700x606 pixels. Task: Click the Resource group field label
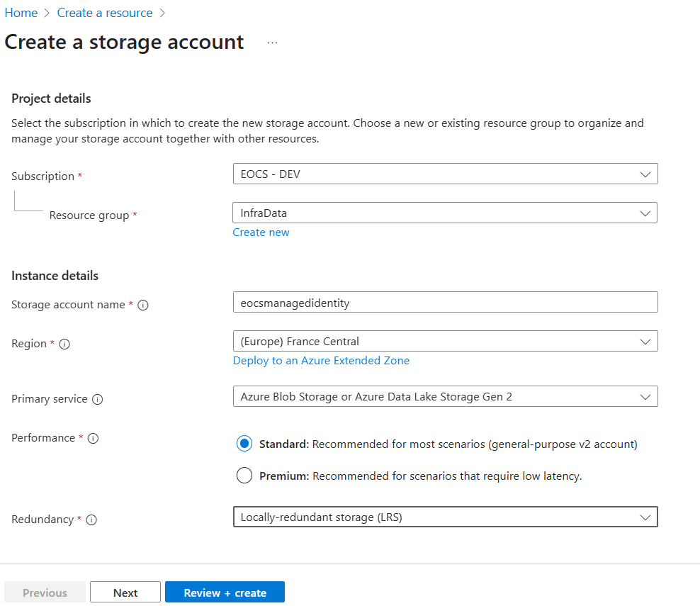click(89, 215)
